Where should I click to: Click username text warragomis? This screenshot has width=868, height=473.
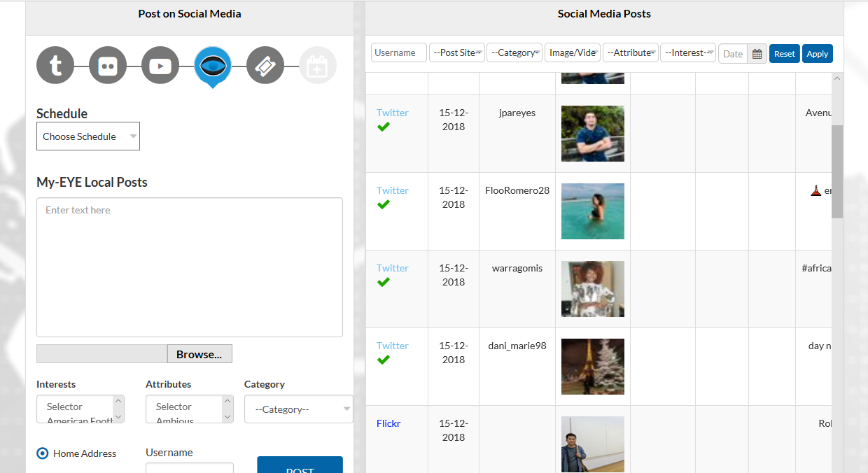pos(517,268)
